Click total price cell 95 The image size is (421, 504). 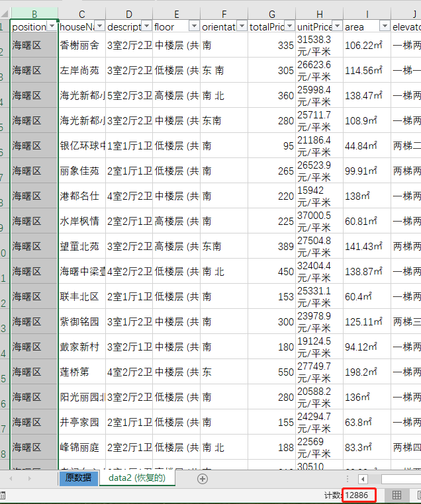coord(272,146)
